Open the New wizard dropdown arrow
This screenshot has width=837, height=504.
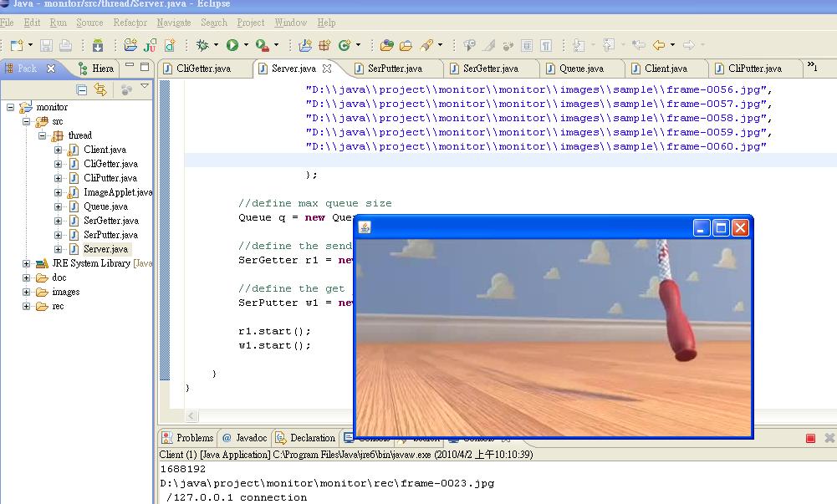30,45
